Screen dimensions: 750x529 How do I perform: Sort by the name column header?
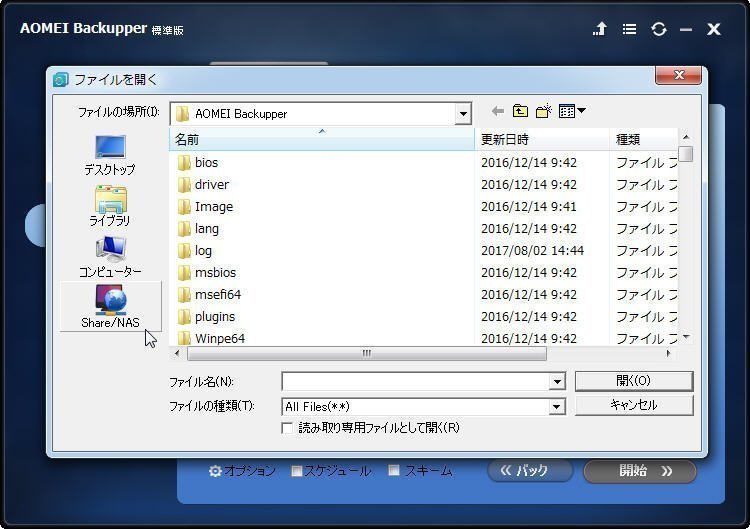click(322, 140)
